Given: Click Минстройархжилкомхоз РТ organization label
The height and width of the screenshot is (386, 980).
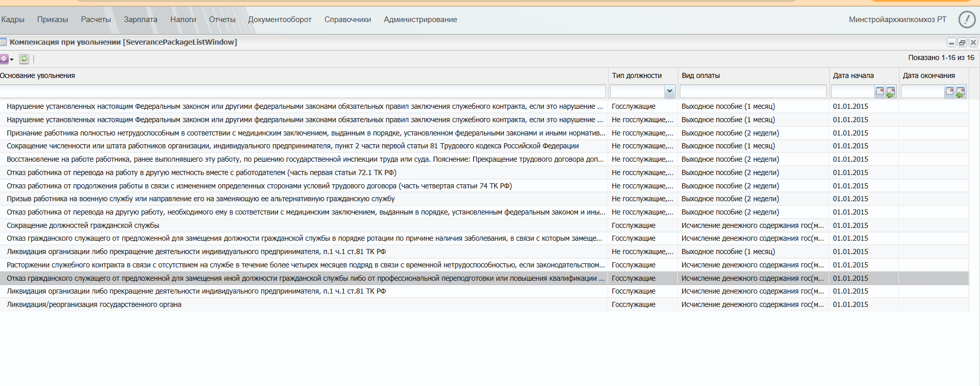Looking at the screenshot, I should (897, 20).
